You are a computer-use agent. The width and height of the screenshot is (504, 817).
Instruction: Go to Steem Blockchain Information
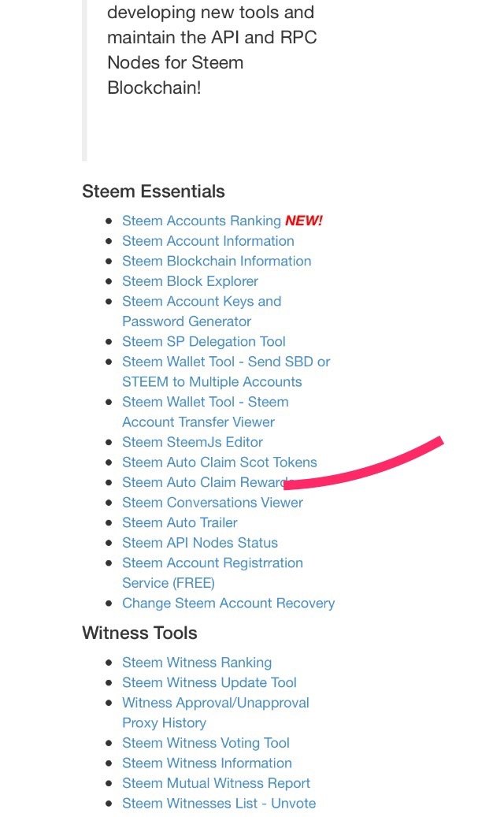point(217,262)
